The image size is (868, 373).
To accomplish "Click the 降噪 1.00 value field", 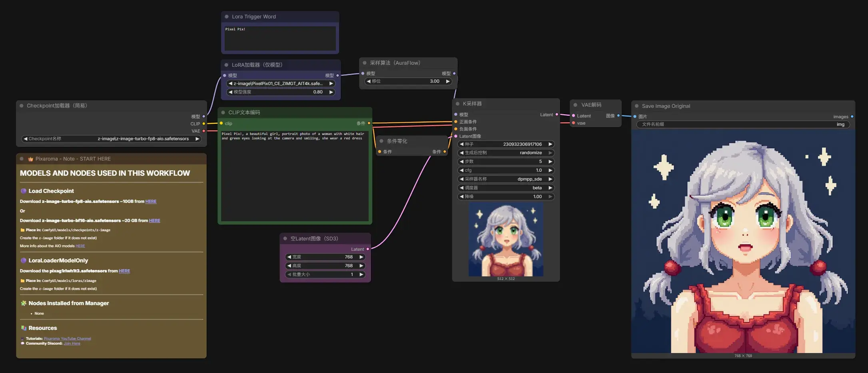I will [x=506, y=197].
